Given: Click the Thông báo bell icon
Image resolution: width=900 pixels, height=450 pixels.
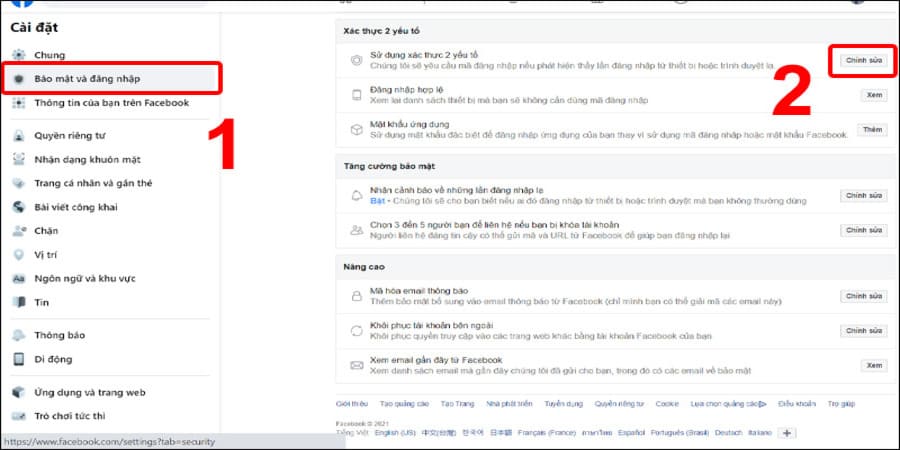Looking at the screenshot, I should point(19,335).
